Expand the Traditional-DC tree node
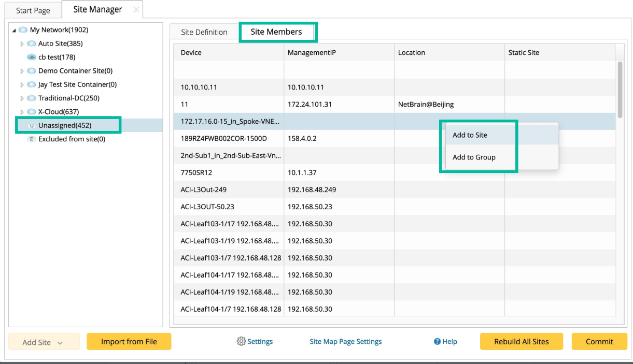Screen dimensions: 633x364 pyautogui.click(x=22, y=98)
